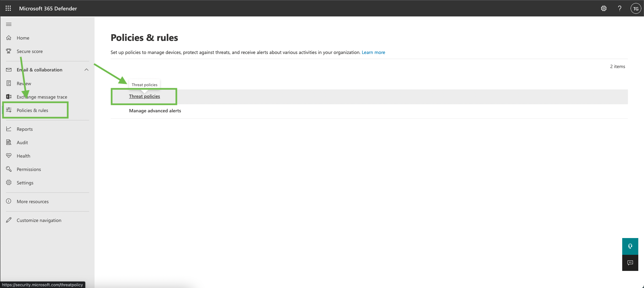The image size is (644, 288).
Task: Click the Permissions key icon
Action: (x=9, y=169)
